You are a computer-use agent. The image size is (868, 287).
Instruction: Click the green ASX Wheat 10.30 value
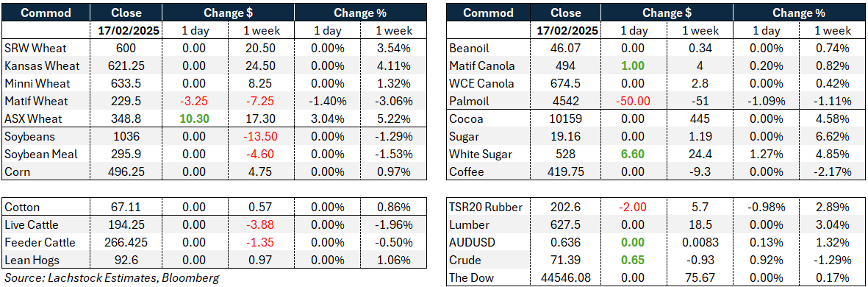pyautogui.click(x=194, y=119)
